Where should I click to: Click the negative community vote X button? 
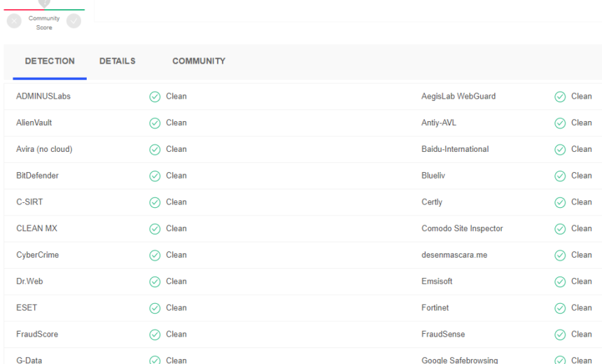[x=14, y=21]
